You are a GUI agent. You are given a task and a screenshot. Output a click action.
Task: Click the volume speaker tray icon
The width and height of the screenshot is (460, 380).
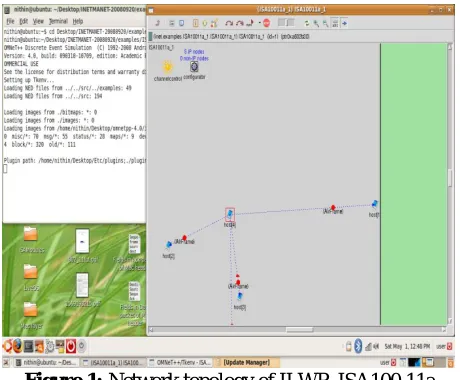click(376, 347)
